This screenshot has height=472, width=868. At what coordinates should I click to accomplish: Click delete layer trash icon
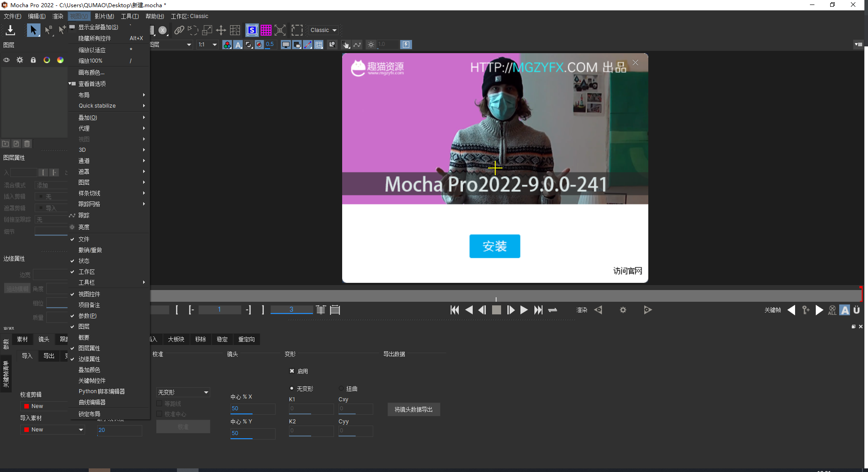point(27,144)
